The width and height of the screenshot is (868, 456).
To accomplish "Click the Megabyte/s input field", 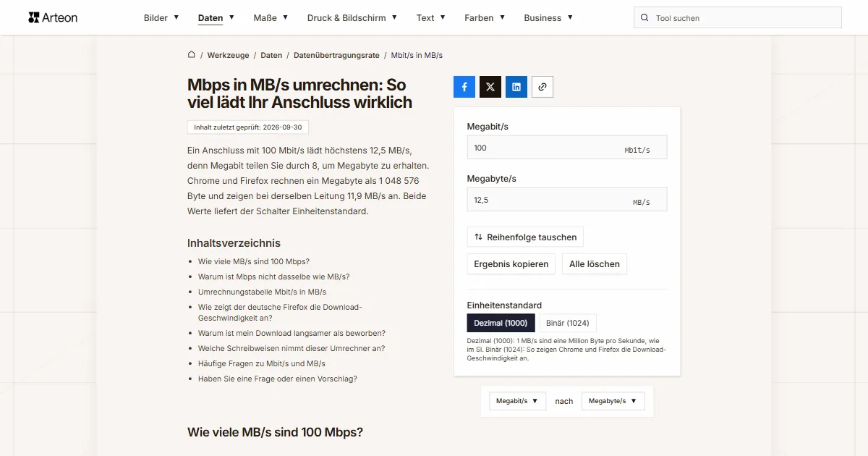I will (567, 200).
